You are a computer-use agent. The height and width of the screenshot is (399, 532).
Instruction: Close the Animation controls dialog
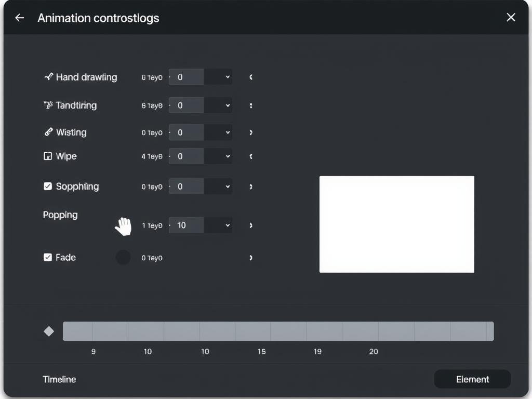511,17
